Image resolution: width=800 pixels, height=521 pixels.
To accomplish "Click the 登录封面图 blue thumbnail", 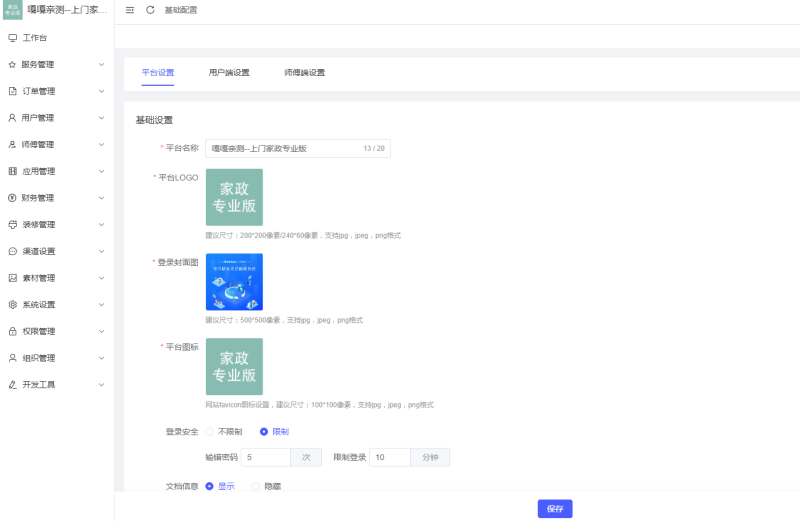I will click(x=234, y=282).
